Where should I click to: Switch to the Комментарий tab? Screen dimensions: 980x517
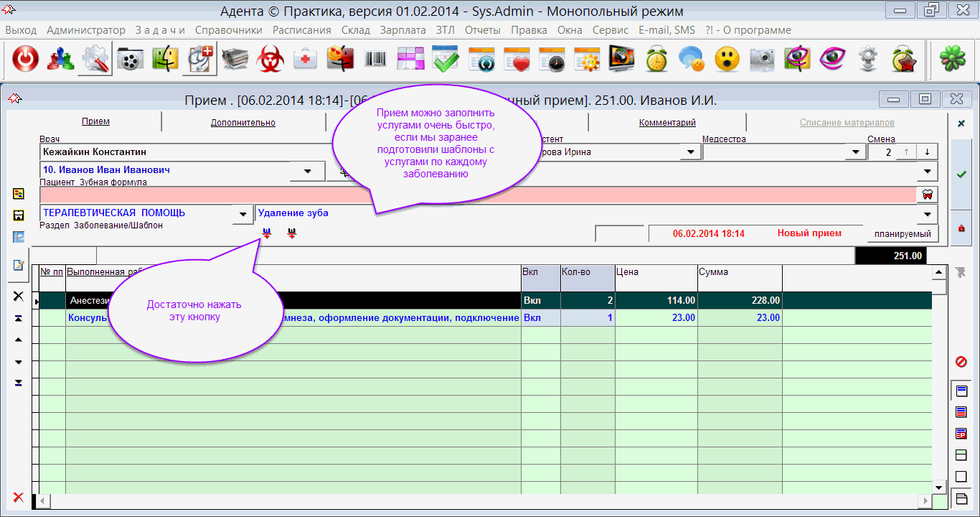(x=667, y=123)
